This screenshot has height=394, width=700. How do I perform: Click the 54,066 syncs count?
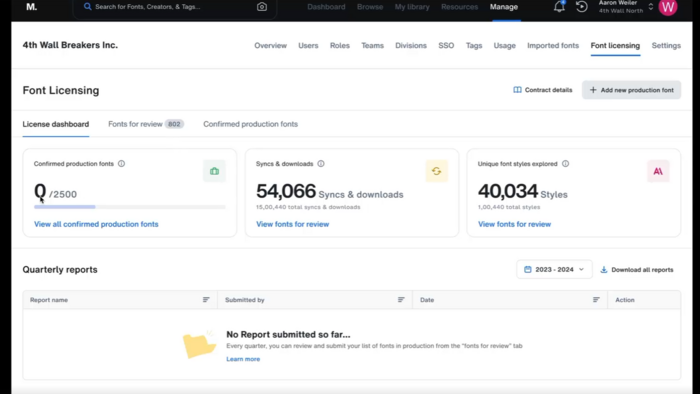(x=286, y=191)
